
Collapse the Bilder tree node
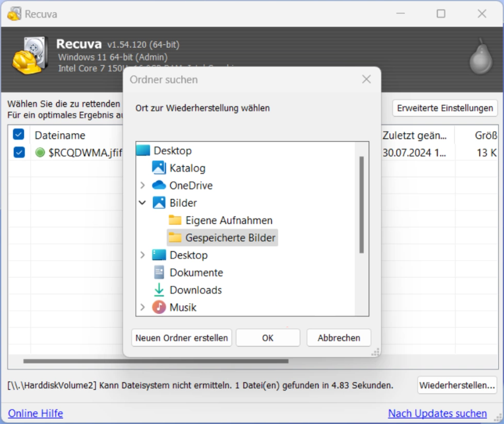(x=143, y=203)
